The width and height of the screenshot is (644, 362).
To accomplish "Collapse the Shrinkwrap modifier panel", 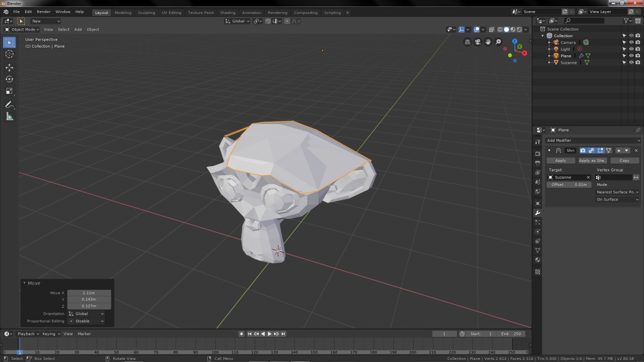I will pos(549,150).
